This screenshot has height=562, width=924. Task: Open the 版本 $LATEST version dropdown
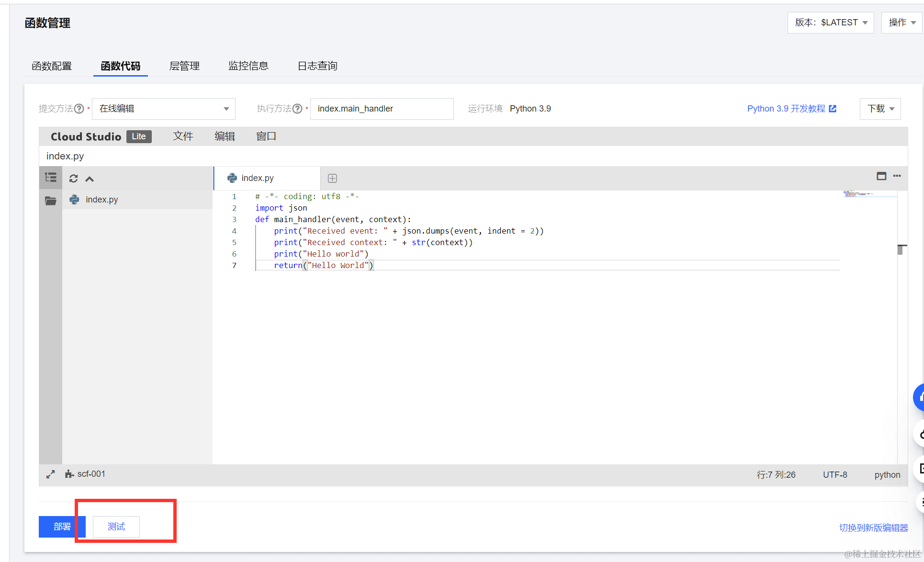[831, 22]
